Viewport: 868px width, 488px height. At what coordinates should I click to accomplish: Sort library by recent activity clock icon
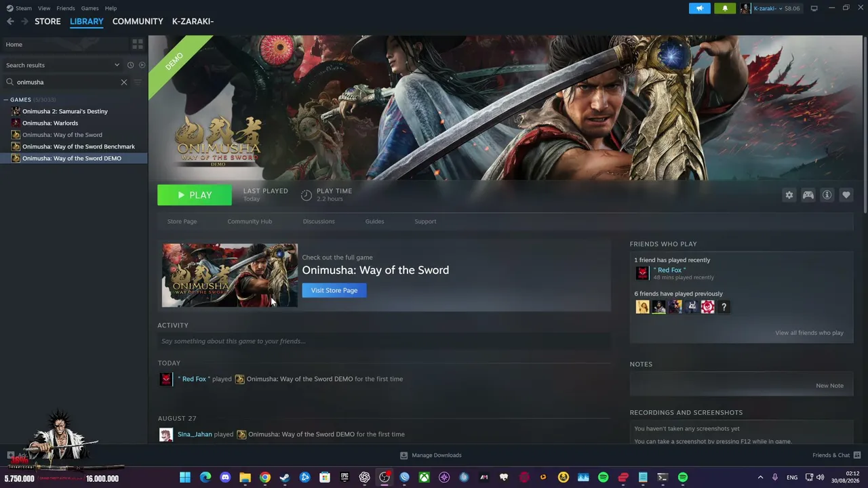pyautogui.click(x=130, y=65)
